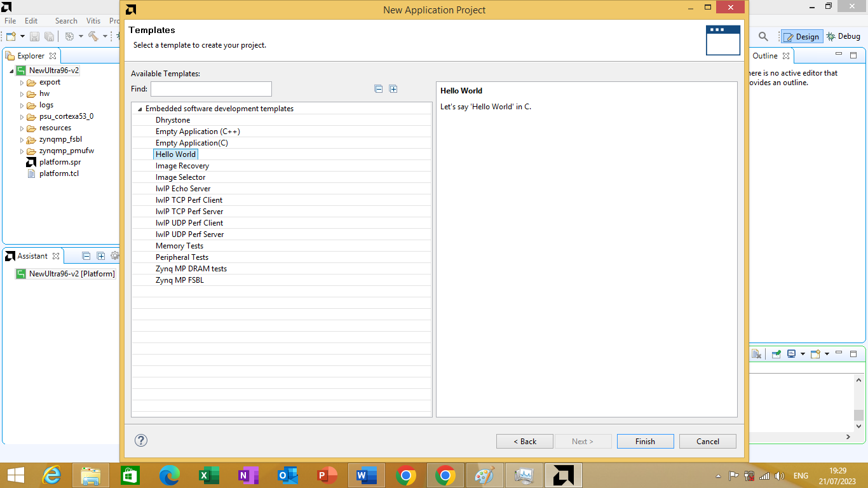Select Empty Application (C++) template

click(198, 132)
